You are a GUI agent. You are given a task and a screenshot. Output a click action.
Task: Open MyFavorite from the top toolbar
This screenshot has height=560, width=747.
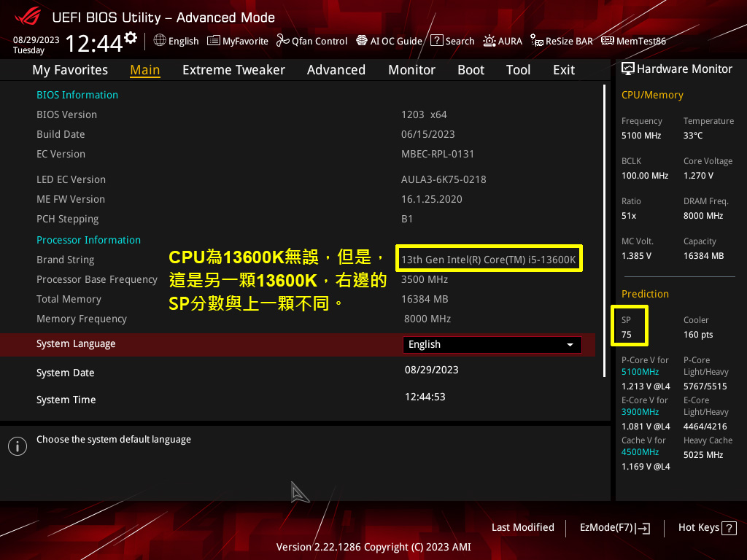pos(238,41)
